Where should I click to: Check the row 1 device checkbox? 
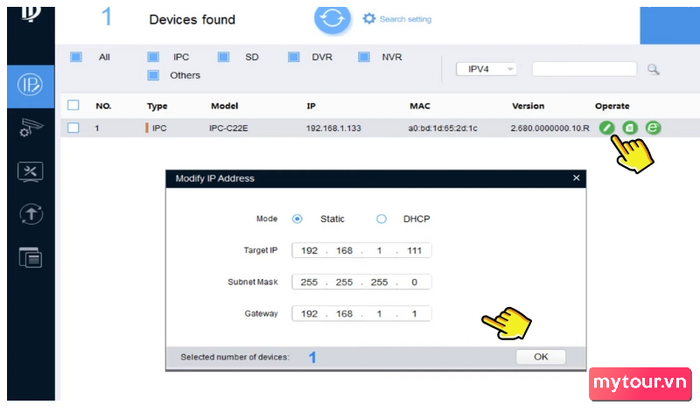click(73, 128)
